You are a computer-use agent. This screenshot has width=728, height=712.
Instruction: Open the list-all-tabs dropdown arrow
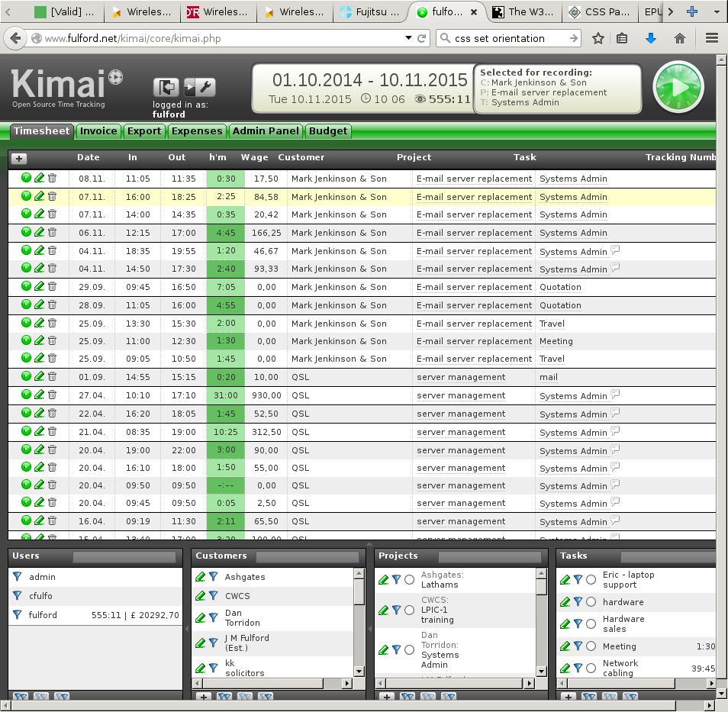717,12
